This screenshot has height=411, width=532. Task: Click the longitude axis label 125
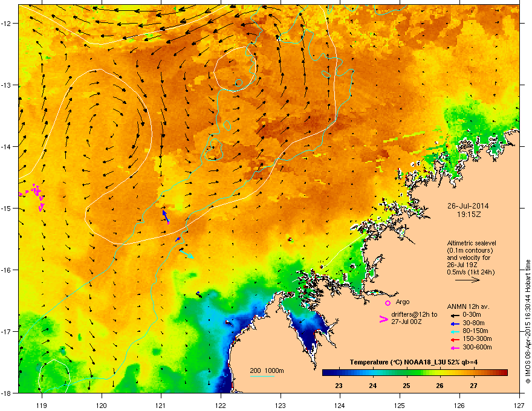point(400,405)
